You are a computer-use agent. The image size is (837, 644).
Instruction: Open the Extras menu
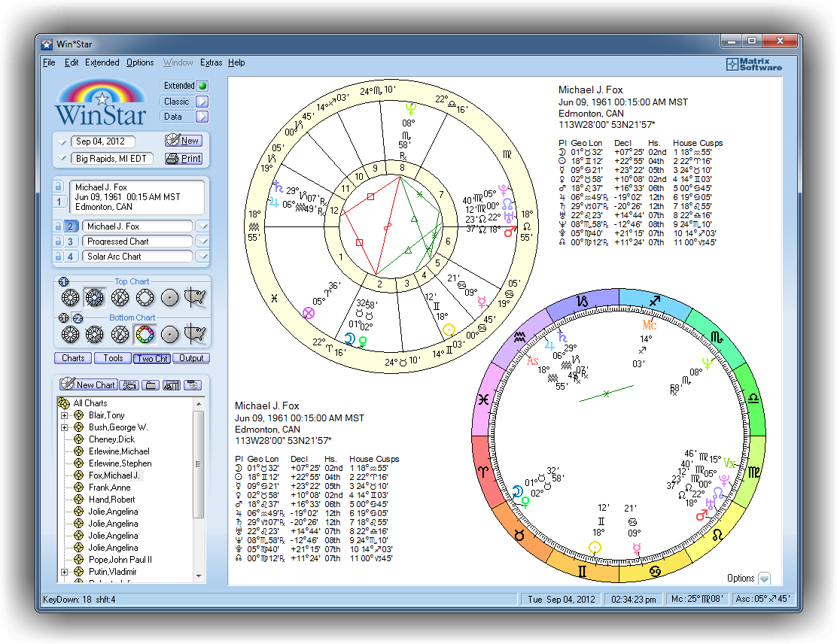point(211,62)
